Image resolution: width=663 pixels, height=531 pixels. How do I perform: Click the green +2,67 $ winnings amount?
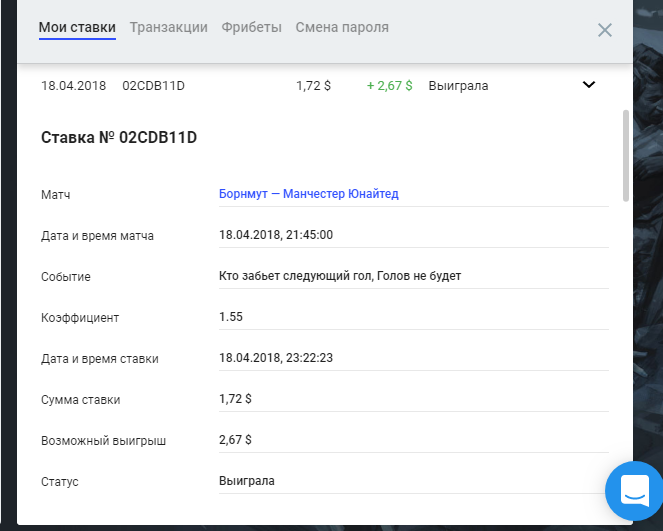389,86
